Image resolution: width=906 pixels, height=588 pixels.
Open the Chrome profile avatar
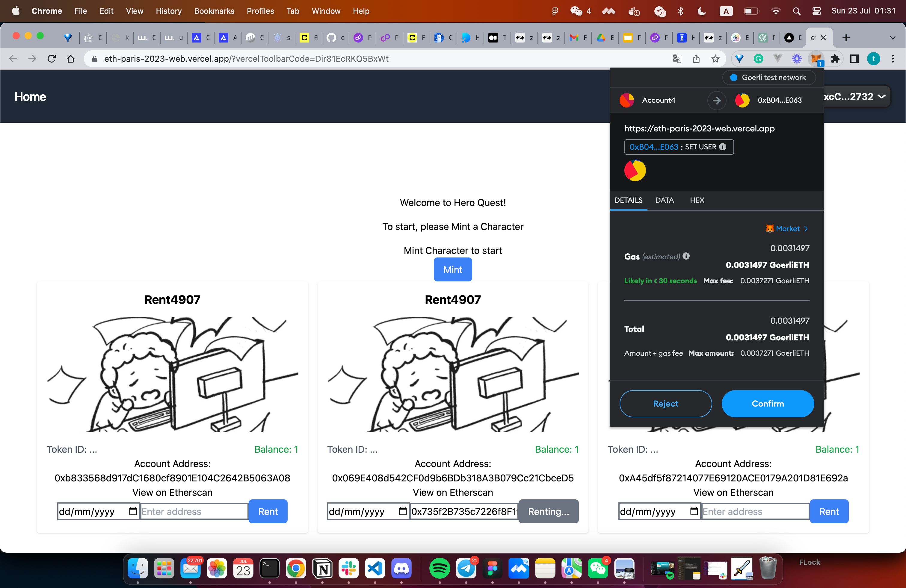pos(874,59)
